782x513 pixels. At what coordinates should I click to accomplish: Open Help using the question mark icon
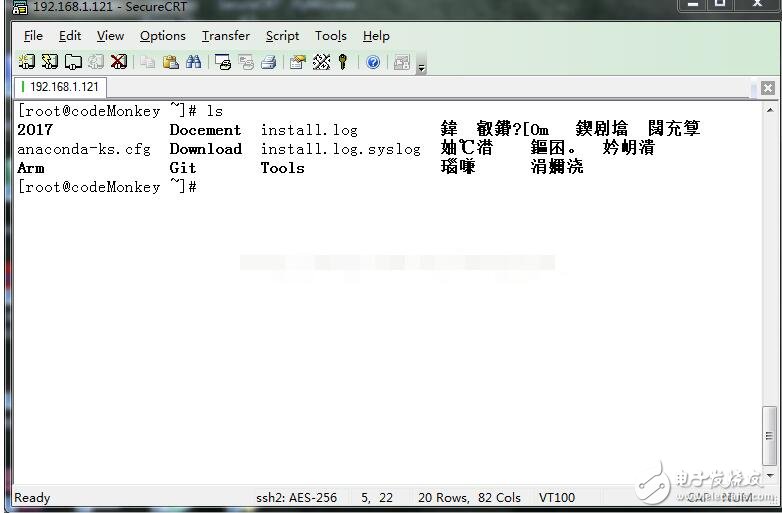tap(373, 62)
